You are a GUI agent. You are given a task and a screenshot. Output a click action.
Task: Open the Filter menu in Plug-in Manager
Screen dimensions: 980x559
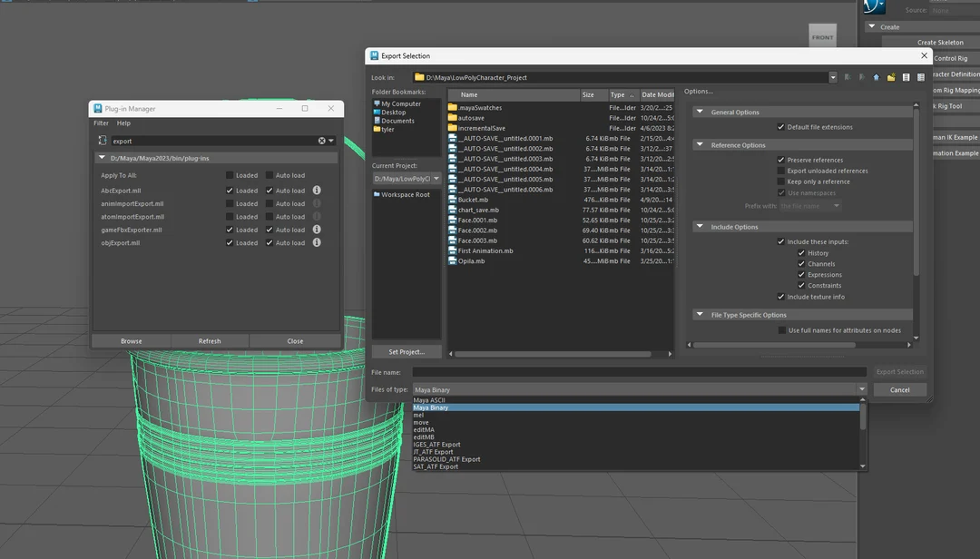[100, 123]
